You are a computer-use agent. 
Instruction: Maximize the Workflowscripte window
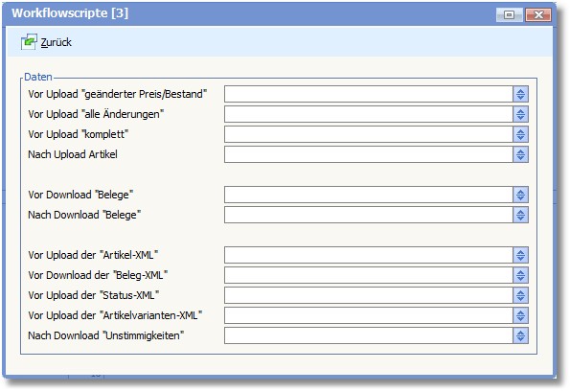click(x=510, y=15)
